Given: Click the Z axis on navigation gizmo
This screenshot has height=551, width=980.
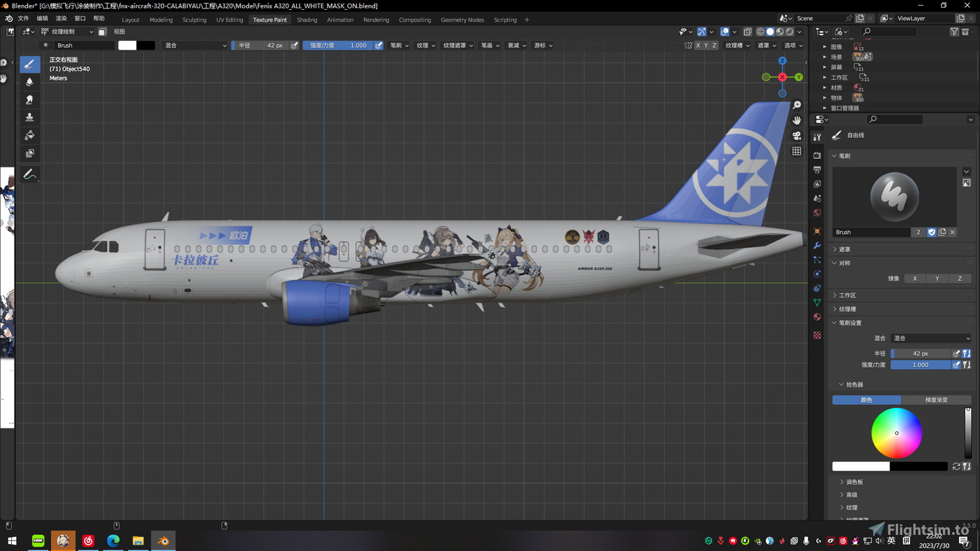Looking at the screenshot, I should 783,61.
